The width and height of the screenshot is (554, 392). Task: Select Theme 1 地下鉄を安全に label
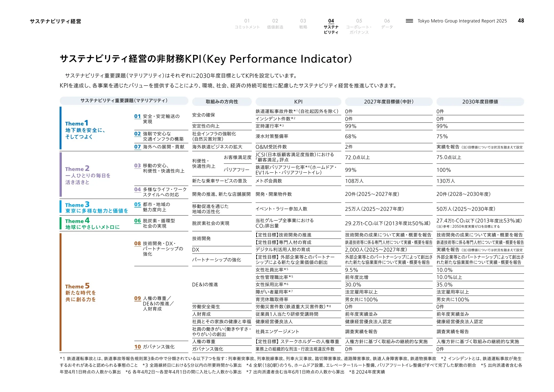pos(85,130)
